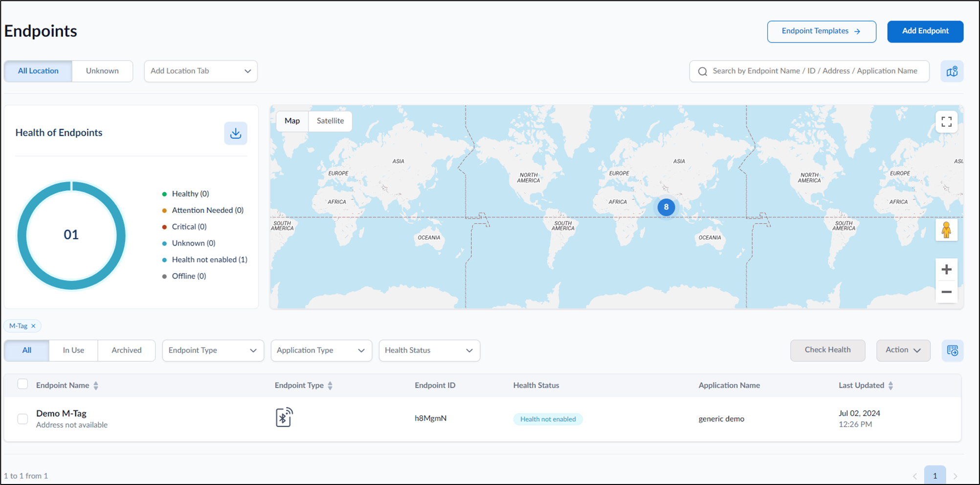Select the Map view button
980x485 pixels.
point(292,121)
